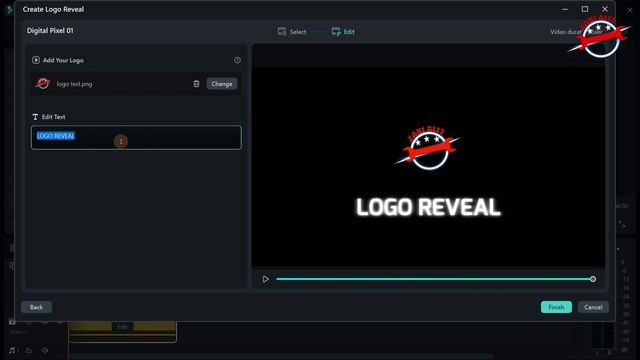Click the Finish button
640x360 pixels.
click(x=556, y=307)
